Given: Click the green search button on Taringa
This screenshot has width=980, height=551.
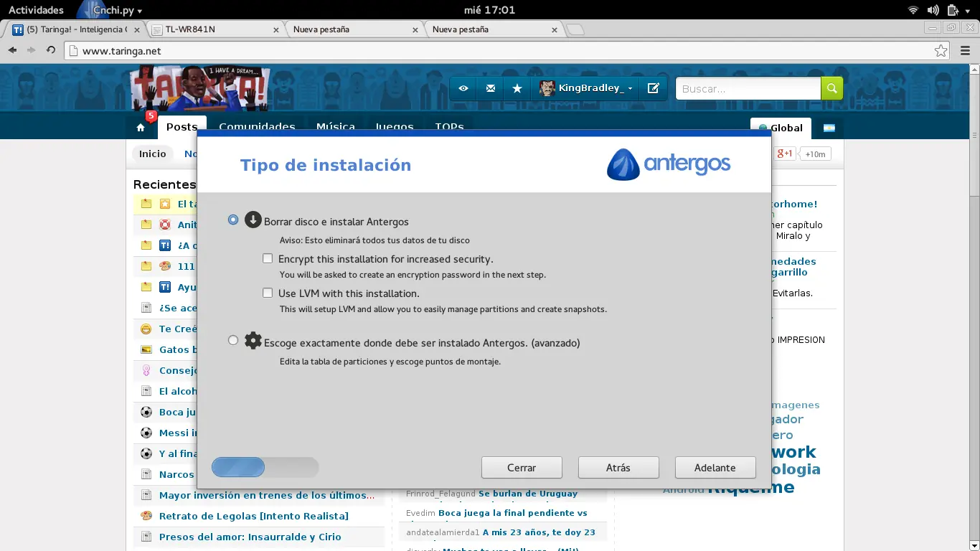Looking at the screenshot, I should tap(832, 88).
